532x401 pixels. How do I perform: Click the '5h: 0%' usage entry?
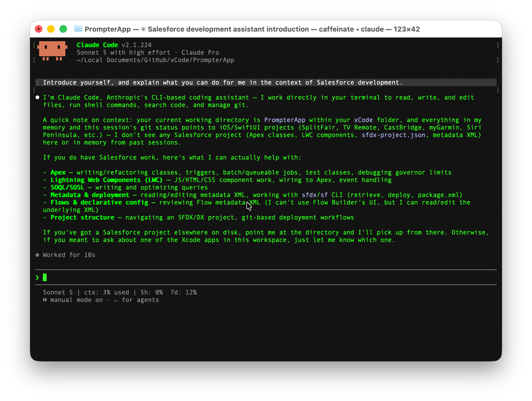tap(152, 292)
